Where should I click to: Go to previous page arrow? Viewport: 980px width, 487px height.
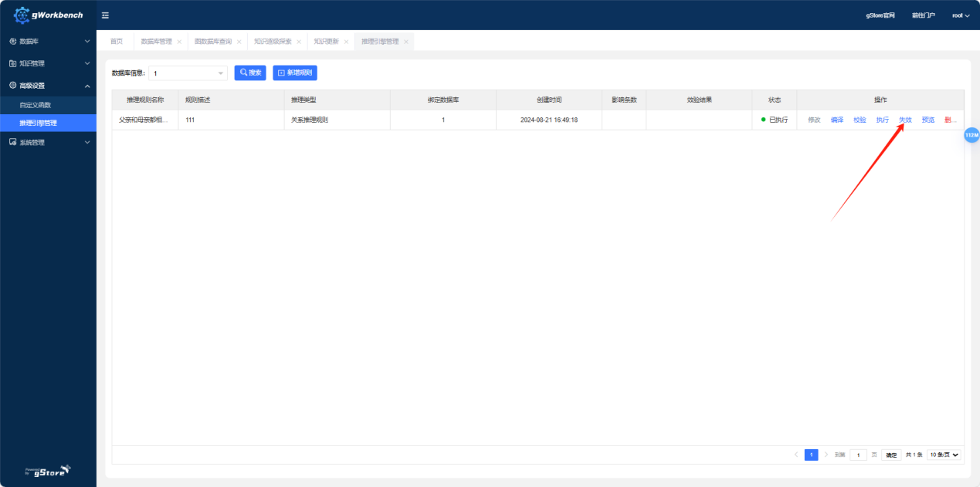tap(796, 455)
